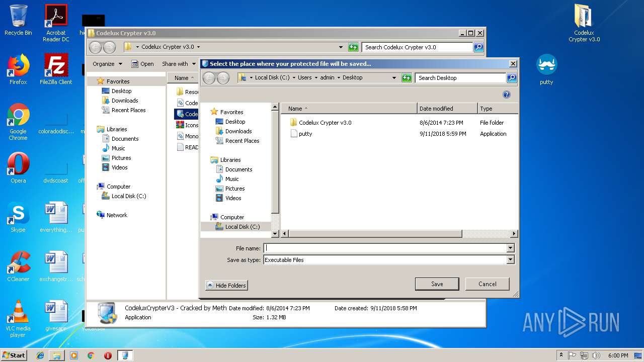
Task: Open Windows Media Player taskbar icon
Action: (x=74, y=355)
